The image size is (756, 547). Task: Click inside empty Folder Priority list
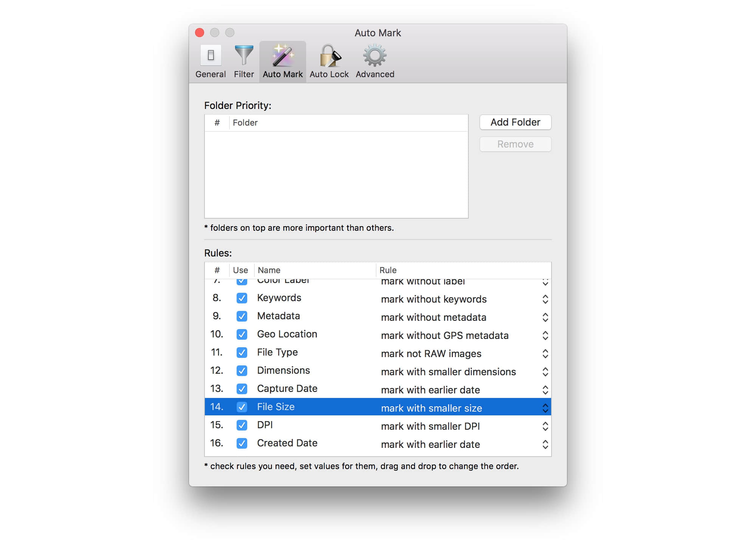click(x=336, y=174)
